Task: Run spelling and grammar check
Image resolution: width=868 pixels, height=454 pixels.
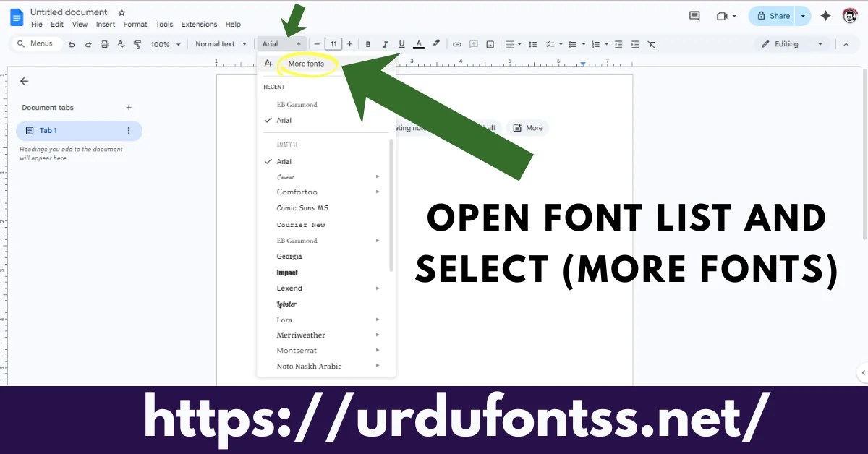Action: (122, 44)
